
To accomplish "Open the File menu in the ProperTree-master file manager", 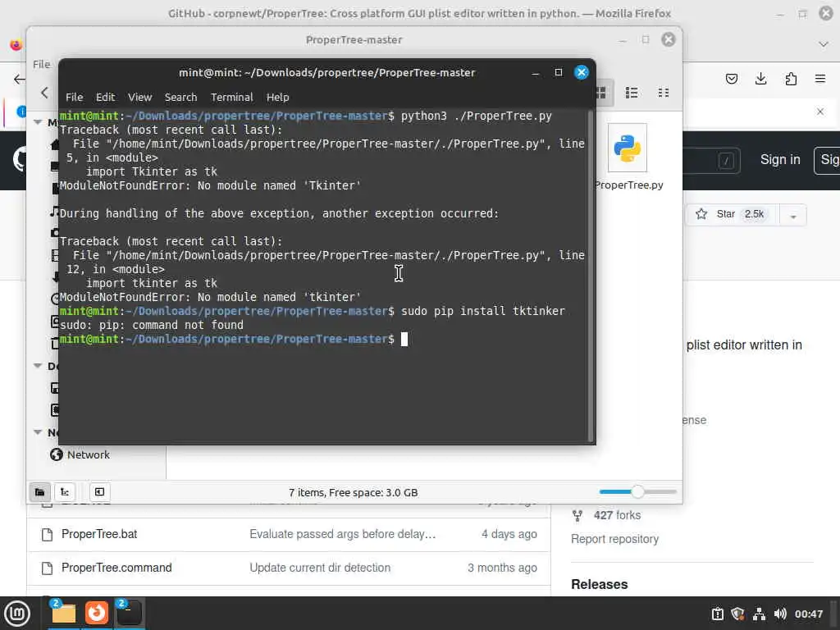I will 41,64.
